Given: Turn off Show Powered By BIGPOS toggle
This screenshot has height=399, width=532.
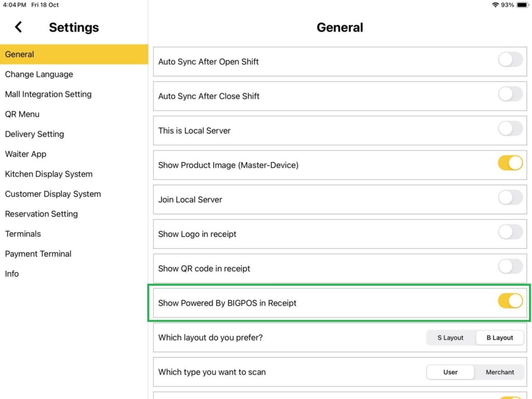Looking at the screenshot, I should click(510, 301).
